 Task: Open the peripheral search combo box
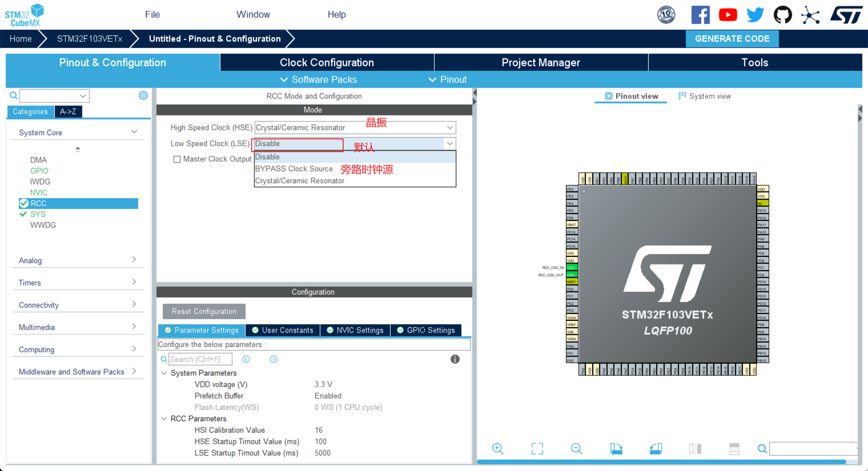coord(54,96)
